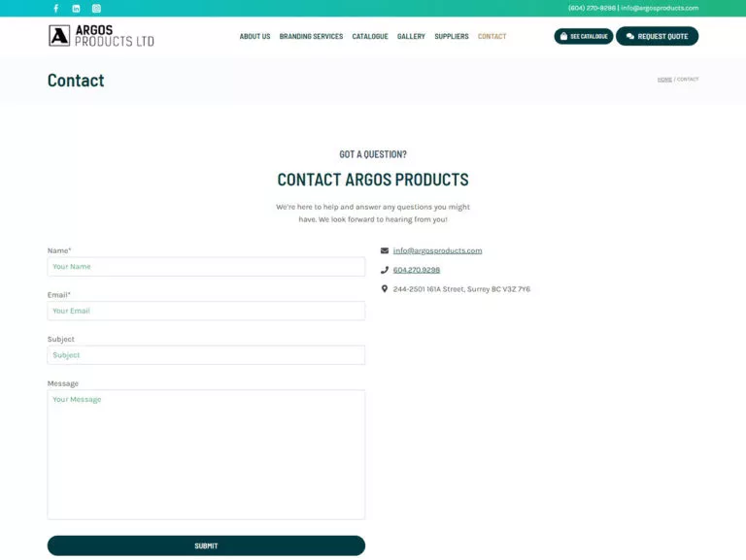Focus the Your Name input field

pyautogui.click(x=206, y=267)
